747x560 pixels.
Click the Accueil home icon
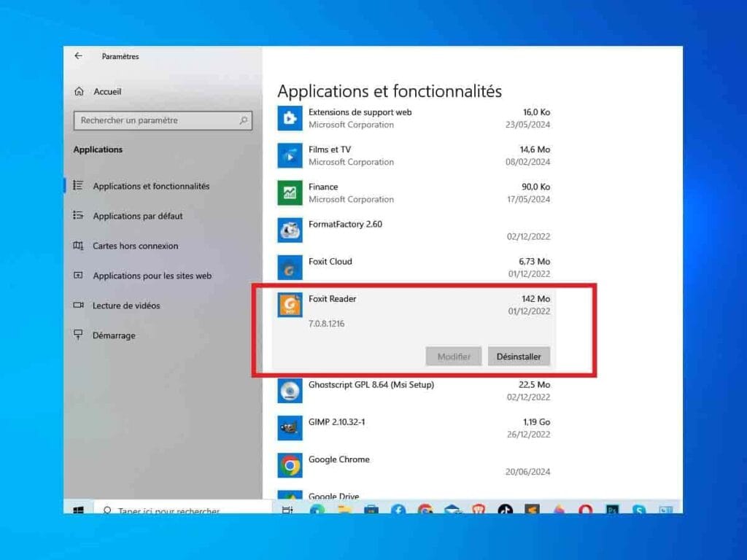[80, 91]
